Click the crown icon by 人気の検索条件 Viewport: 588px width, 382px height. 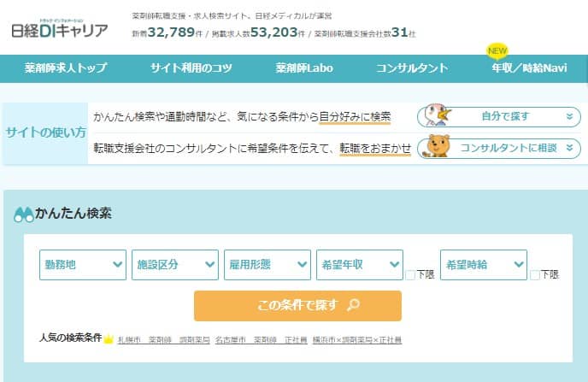point(109,339)
